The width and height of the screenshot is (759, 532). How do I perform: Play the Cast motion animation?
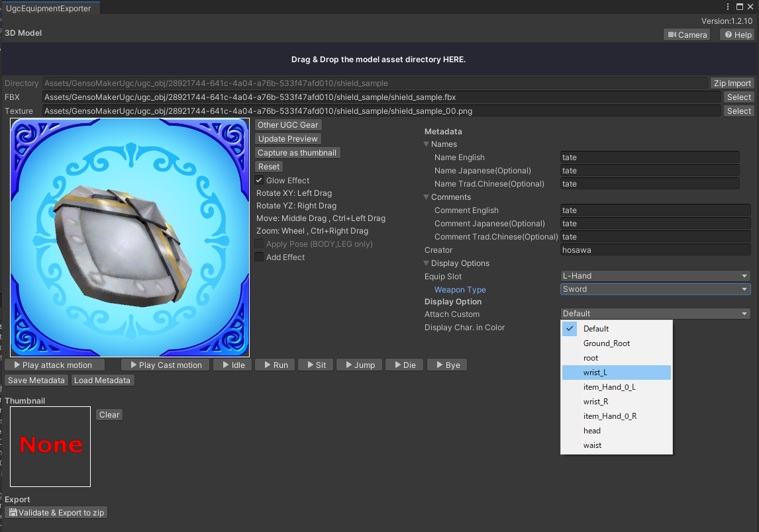pyautogui.click(x=166, y=365)
